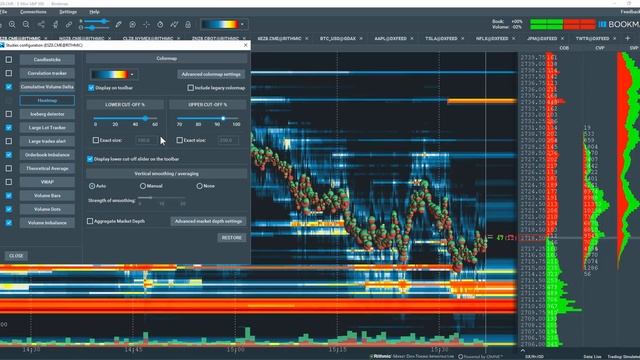Switch to the BTC_USD@GDAX tab
This screenshot has width=640, height=360.
338,38
